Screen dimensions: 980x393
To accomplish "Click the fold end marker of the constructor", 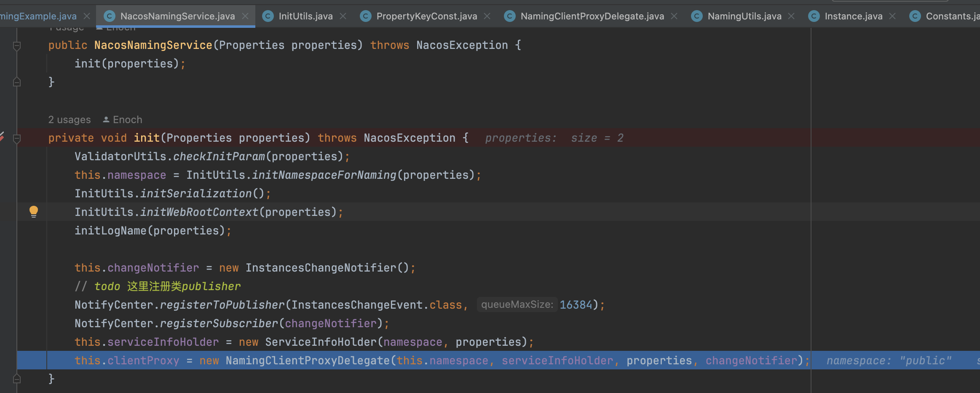I will click(17, 82).
